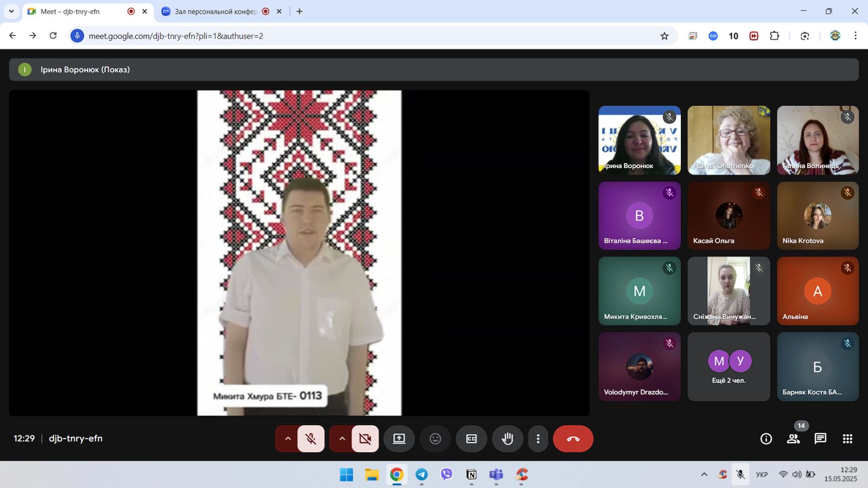The width and height of the screenshot is (868, 488).
Task: Open Telegram from the taskbar
Action: (422, 475)
